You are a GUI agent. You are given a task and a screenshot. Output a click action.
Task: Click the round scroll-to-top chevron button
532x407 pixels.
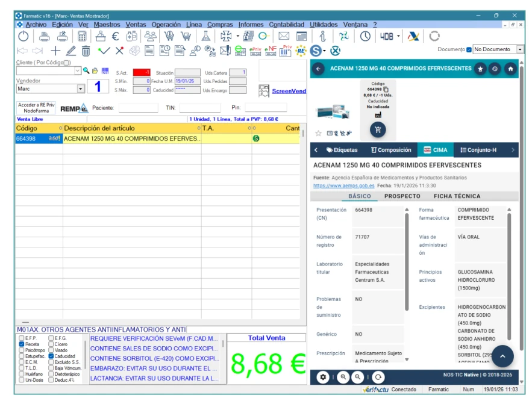pos(502,356)
